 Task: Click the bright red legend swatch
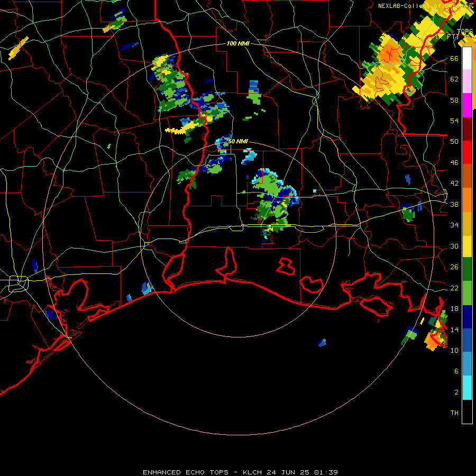point(467,152)
